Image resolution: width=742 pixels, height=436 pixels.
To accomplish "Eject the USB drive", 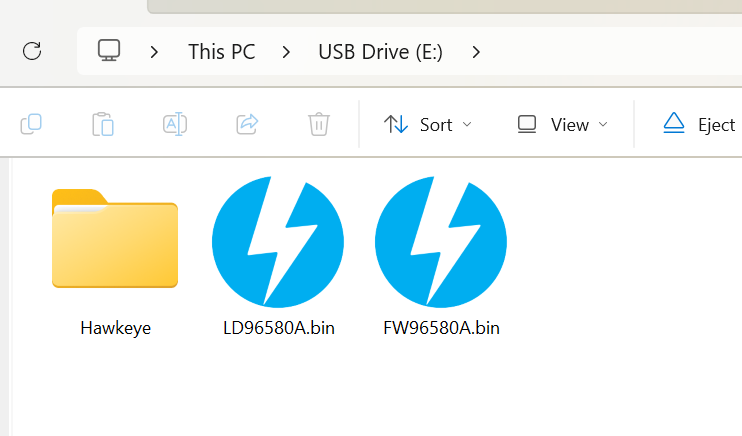I will (700, 125).
